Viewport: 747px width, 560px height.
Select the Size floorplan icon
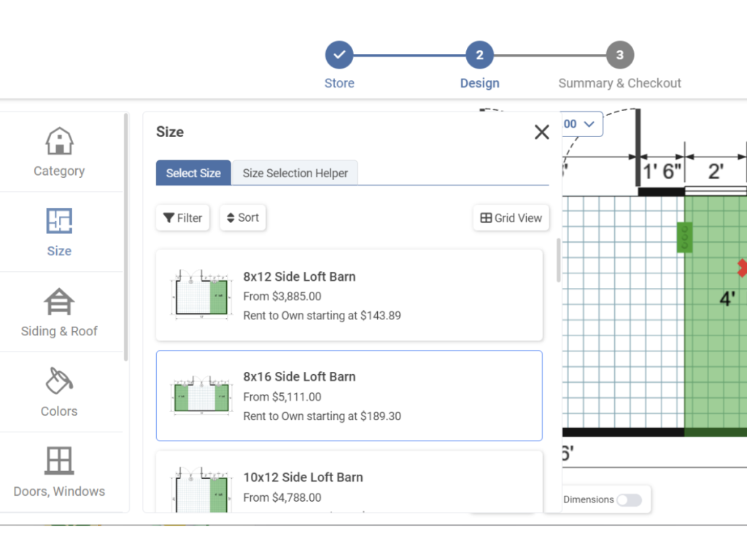click(x=59, y=221)
